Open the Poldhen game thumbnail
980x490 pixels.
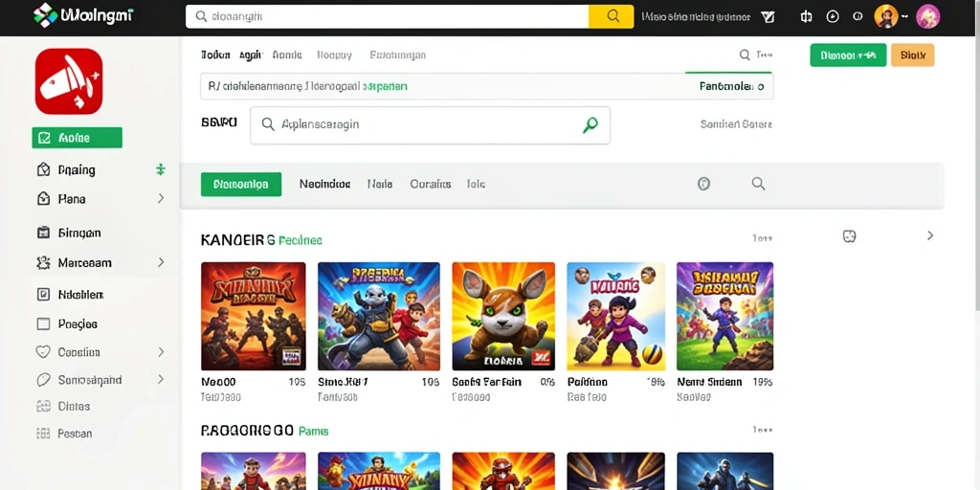(x=616, y=316)
